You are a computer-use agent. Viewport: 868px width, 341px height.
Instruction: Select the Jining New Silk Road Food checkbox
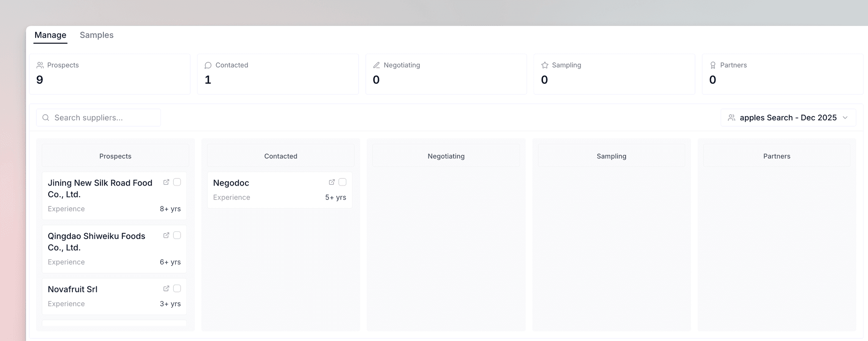pos(177,182)
